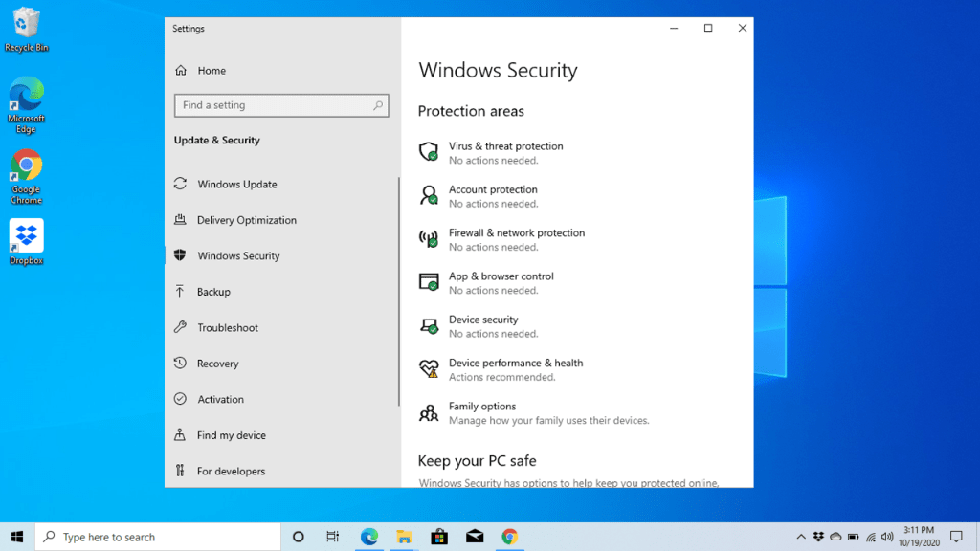Open Virus & threat protection shield icon
This screenshot has width=980, height=551.
point(429,151)
